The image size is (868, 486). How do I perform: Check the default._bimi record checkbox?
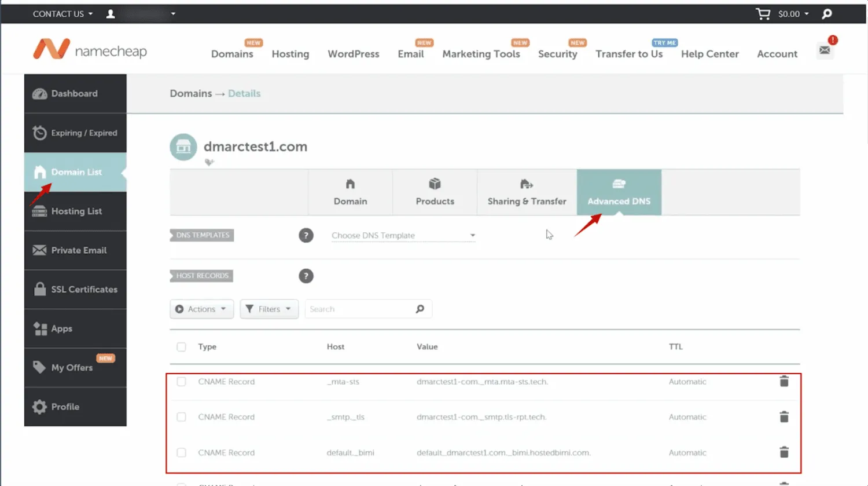coord(182,452)
